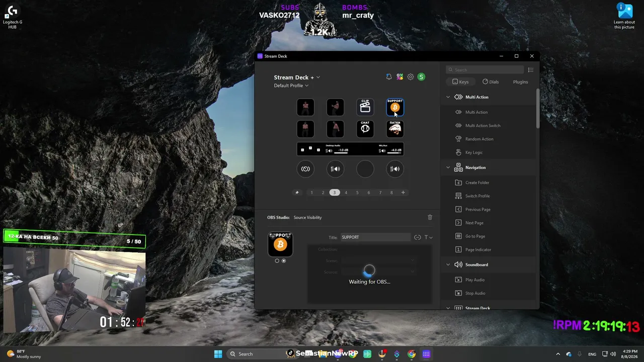Pin the current page with pin icon
The height and width of the screenshot is (362, 644).
coord(297,193)
